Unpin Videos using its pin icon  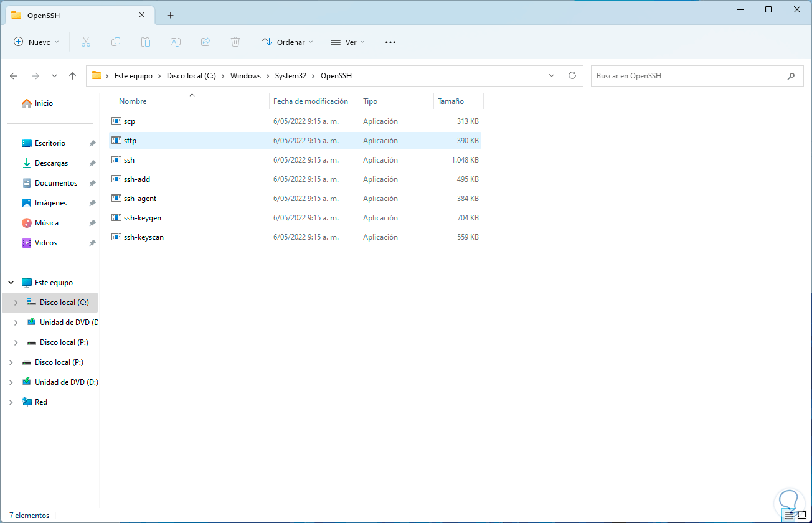[x=92, y=243]
